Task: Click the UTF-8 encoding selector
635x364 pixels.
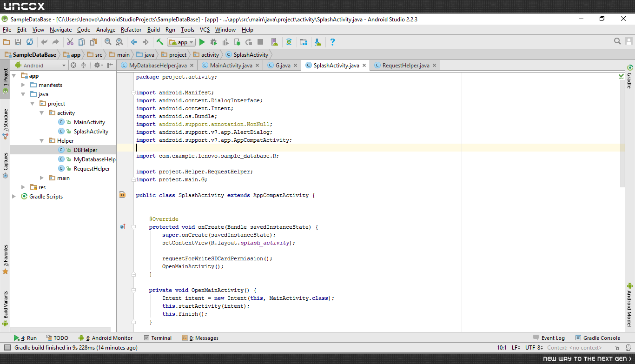Action: (x=534, y=348)
